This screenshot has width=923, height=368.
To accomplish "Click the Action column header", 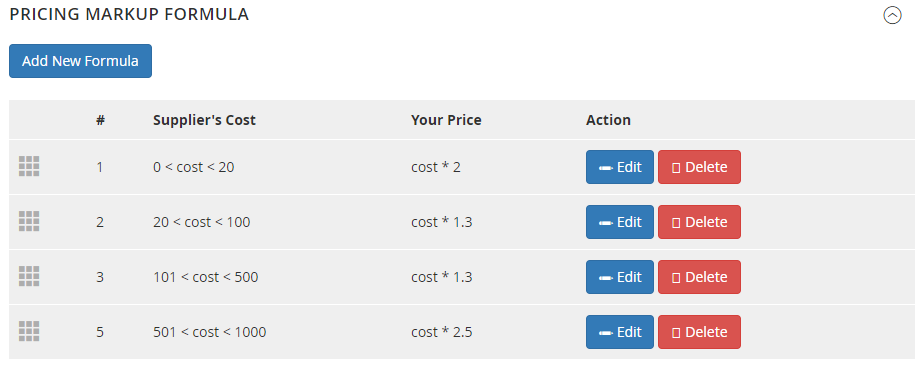I will coord(608,120).
